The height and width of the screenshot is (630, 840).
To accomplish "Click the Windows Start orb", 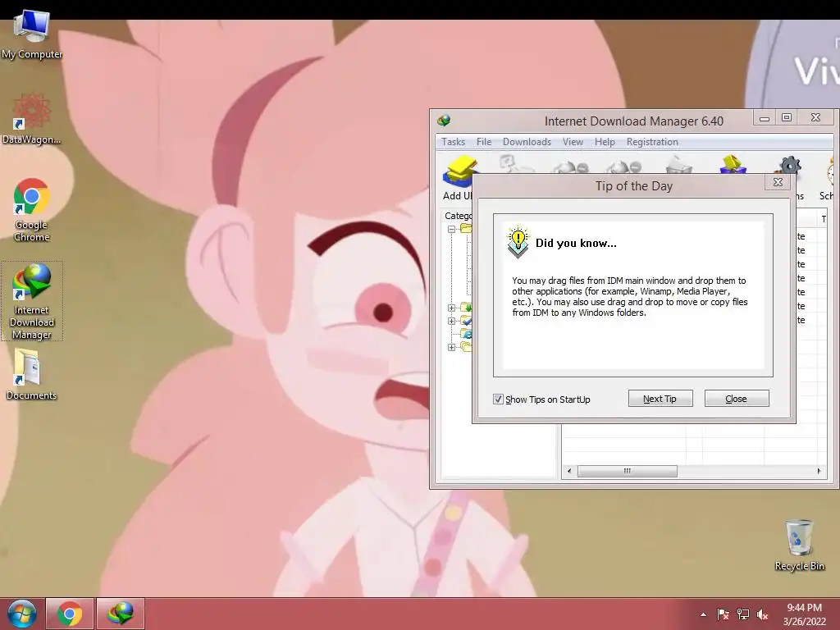I will pos(21,614).
